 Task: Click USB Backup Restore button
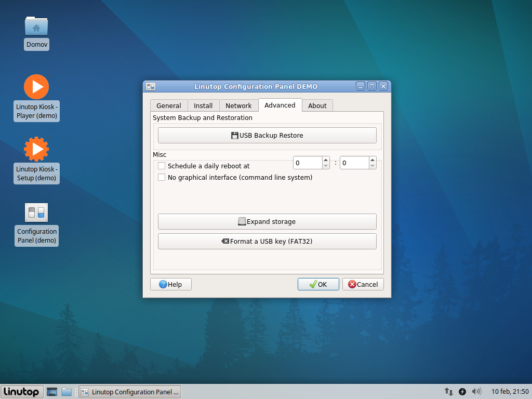coord(267,136)
